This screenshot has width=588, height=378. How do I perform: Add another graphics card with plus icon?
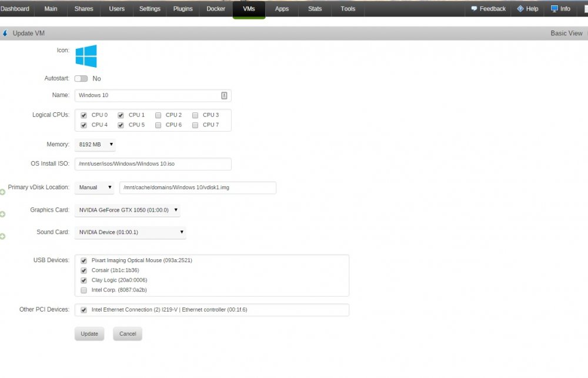pyautogui.click(x=2, y=214)
